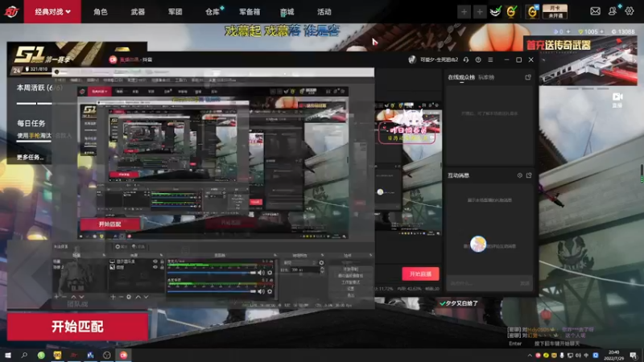Open 更多任务... link in tasks panel
Viewport: 644px width, 362px height.
click(30, 157)
